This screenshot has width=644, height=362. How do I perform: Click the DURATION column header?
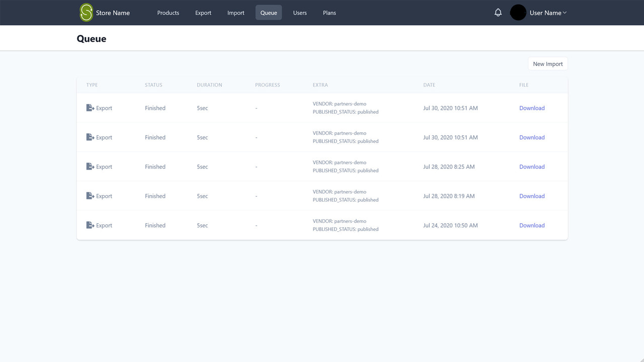[x=209, y=85]
